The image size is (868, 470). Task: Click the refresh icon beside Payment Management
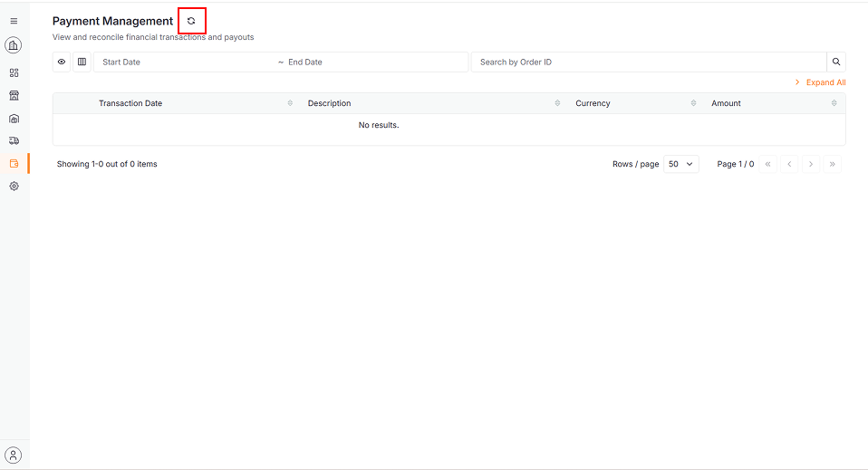[191, 21]
